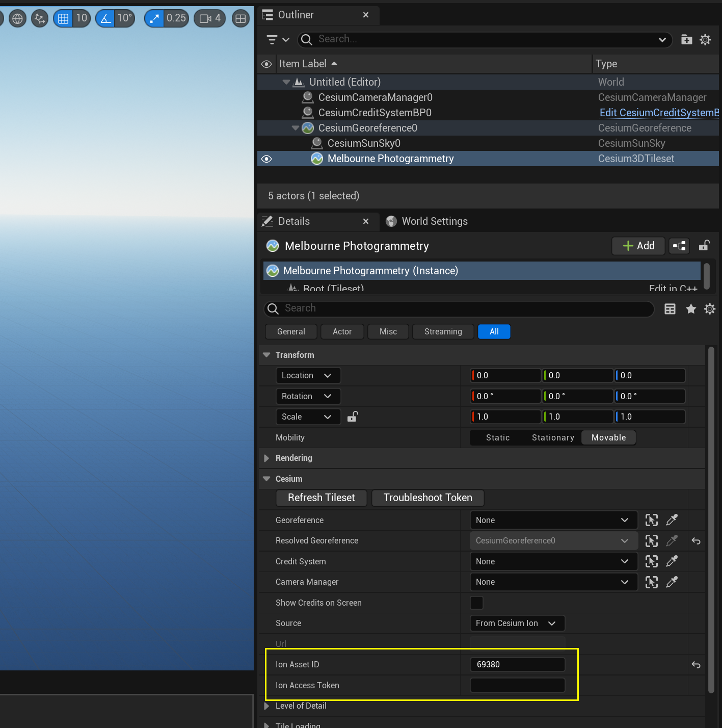
Task: Adjust the camera speed value in the toolbar
Action: (x=218, y=18)
